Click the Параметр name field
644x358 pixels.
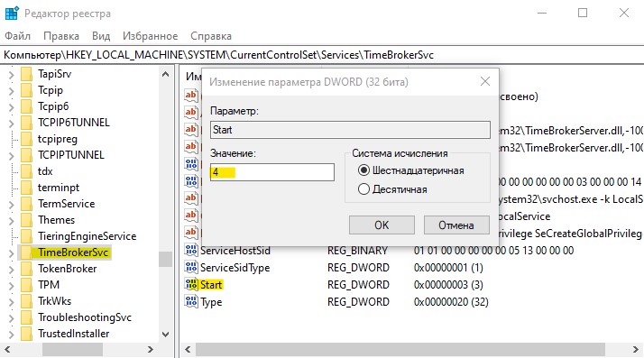coord(350,130)
